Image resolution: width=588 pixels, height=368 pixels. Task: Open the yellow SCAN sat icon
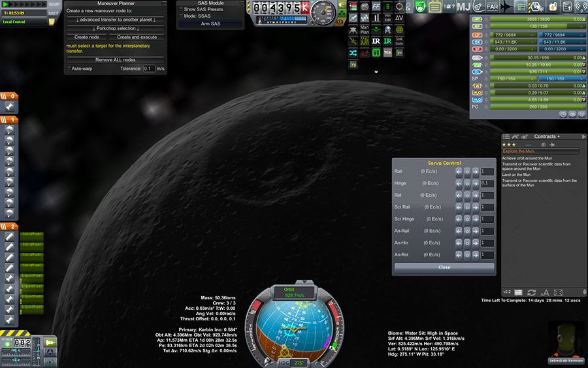pyautogui.click(x=364, y=41)
